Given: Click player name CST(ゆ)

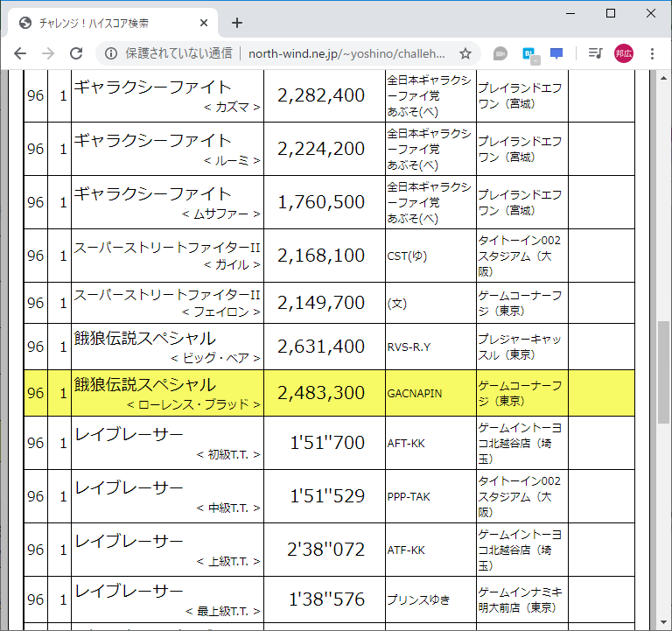Looking at the screenshot, I should click(x=407, y=256).
